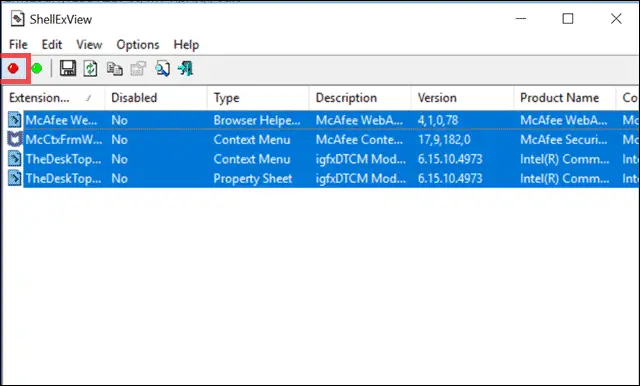The width and height of the screenshot is (640, 386).
Task: Click the Refresh toolbar icon
Action: (x=91, y=69)
